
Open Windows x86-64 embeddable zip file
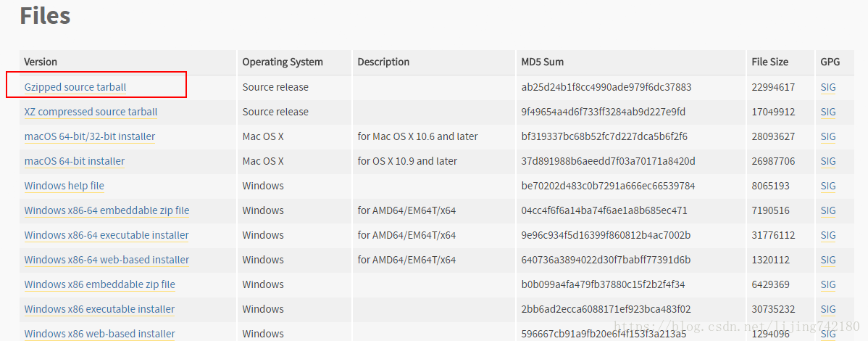click(x=107, y=210)
